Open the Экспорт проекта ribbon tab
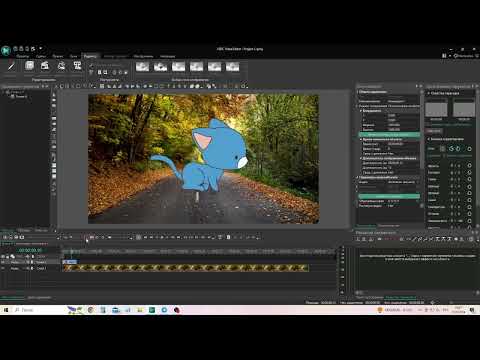 tap(115, 56)
